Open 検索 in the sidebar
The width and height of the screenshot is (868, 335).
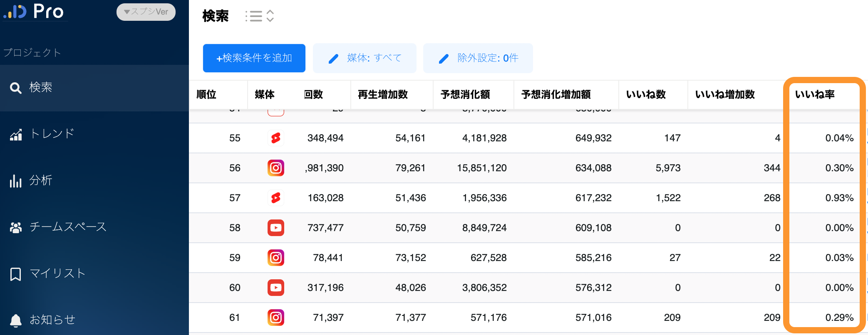(40, 88)
